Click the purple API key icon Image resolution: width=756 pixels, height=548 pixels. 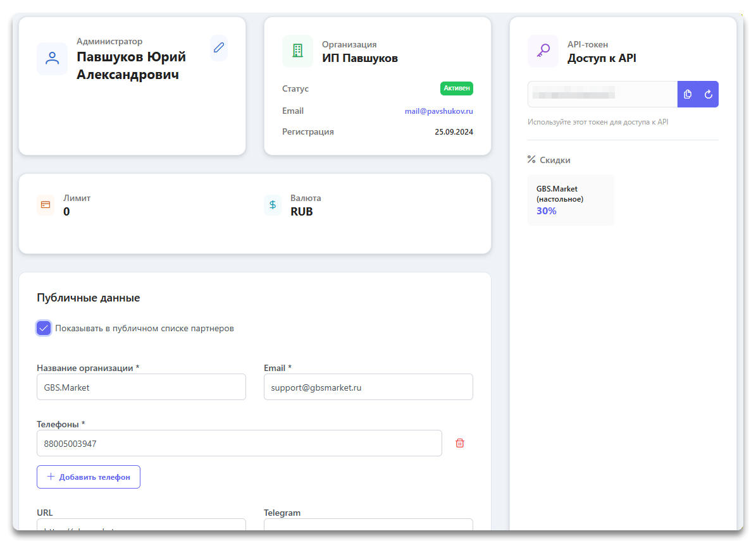pos(543,51)
